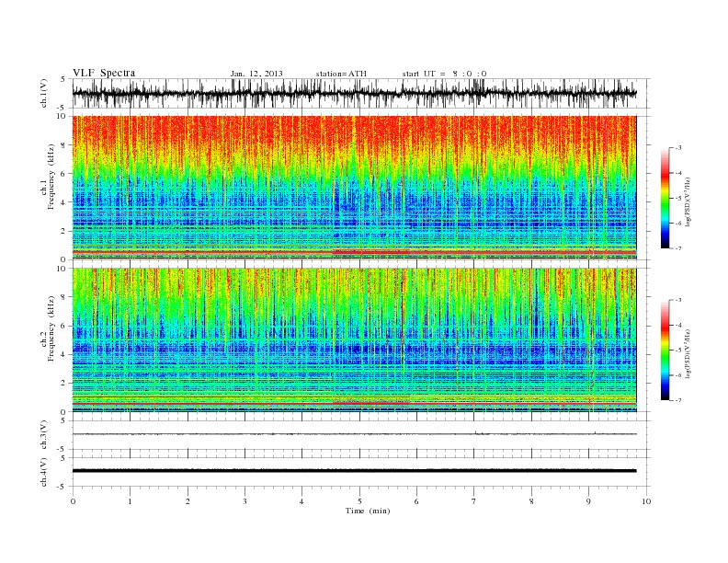Click the ch.2 PSD color scale bar
728x563 pixels.
pyautogui.click(x=665, y=350)
